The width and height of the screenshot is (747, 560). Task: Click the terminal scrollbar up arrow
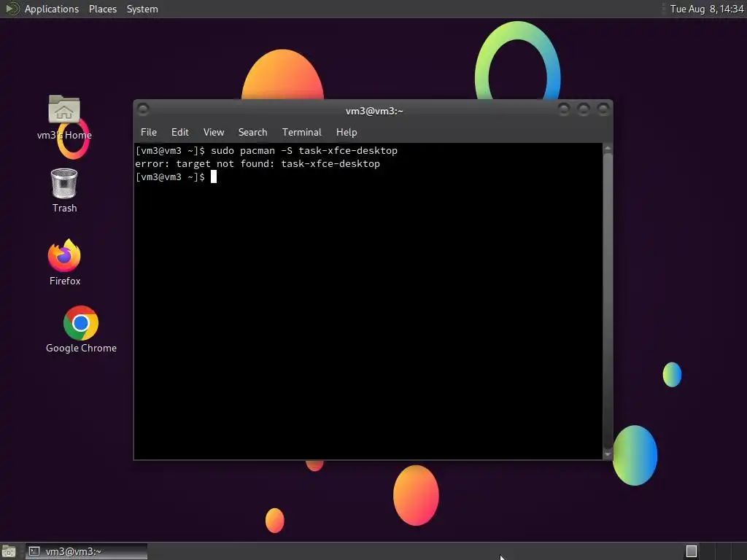point(608,149)
